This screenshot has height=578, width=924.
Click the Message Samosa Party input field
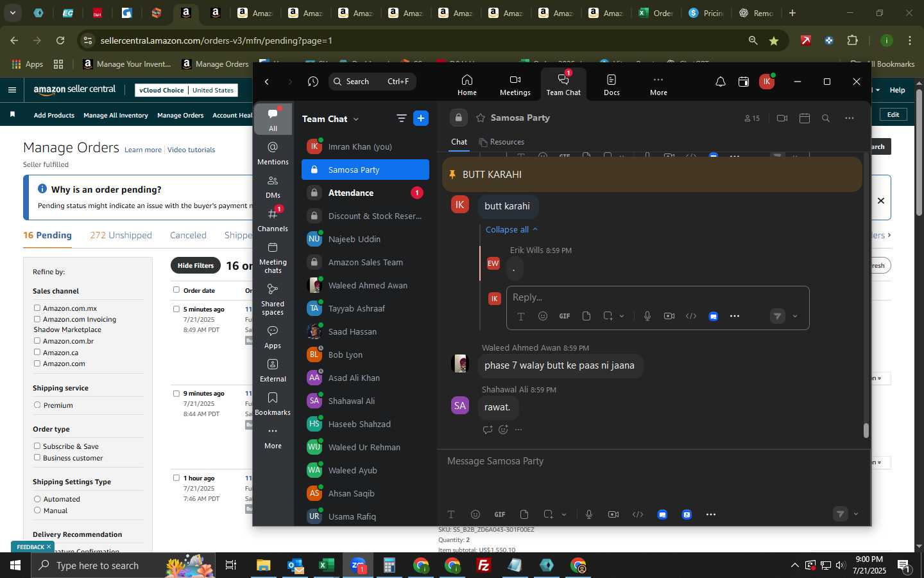653,461
